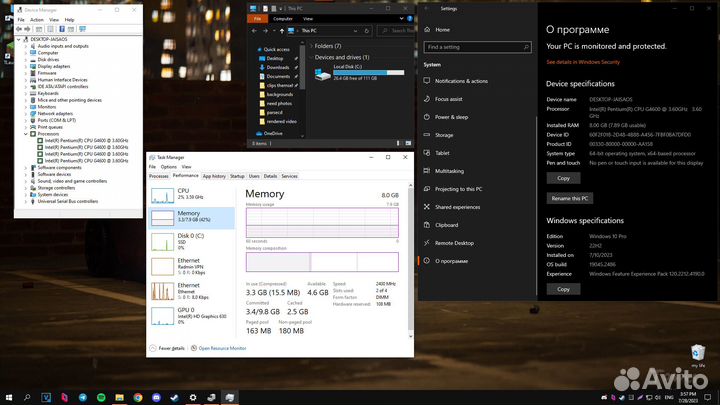The image size is (720, 405).
Task: Open Chrome from the taskbar
Action: point(138,397)
